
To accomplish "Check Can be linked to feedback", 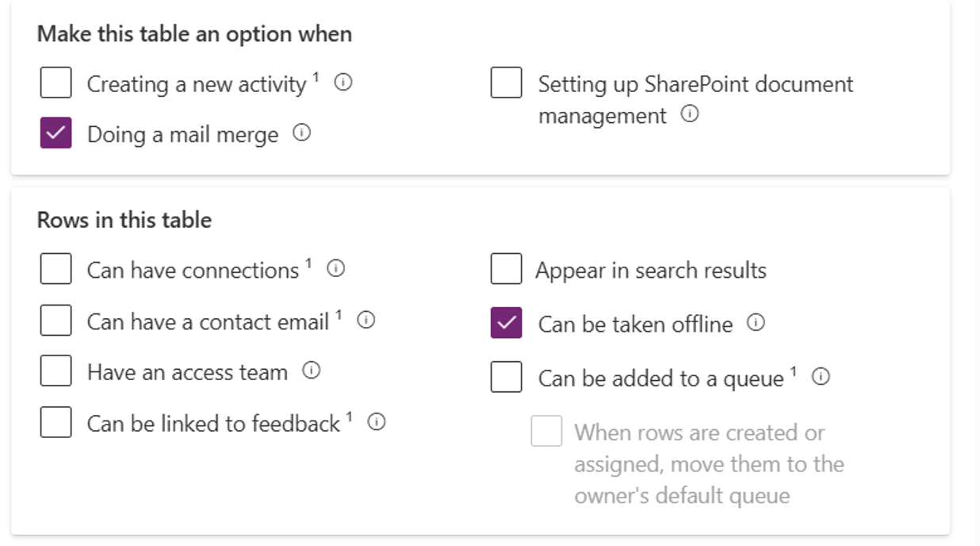I will (56, 422).
